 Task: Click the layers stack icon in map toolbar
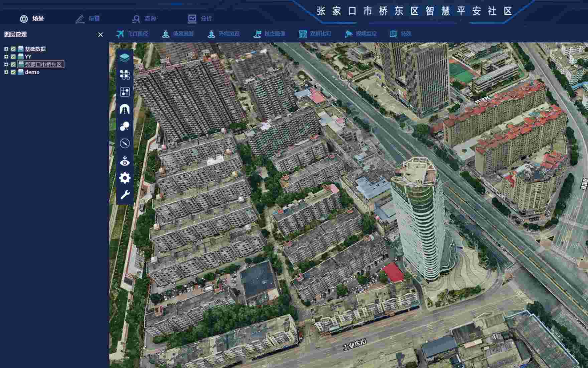coord(125,58)
